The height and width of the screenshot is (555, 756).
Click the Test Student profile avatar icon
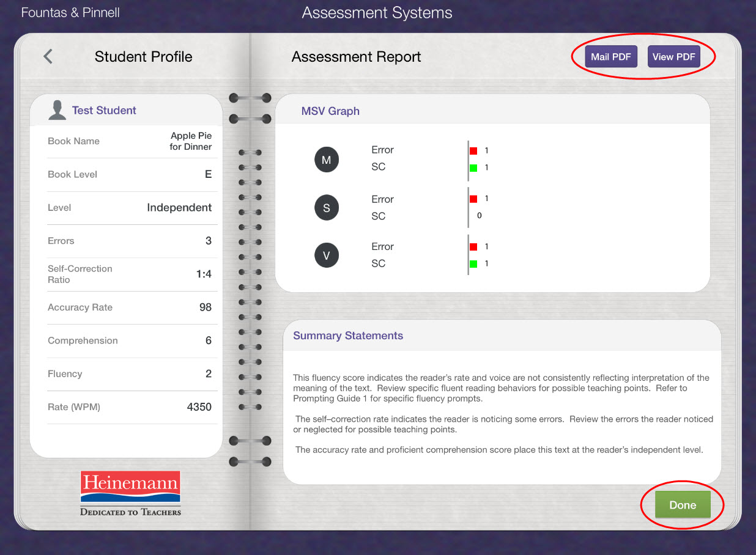pos(57,109)
